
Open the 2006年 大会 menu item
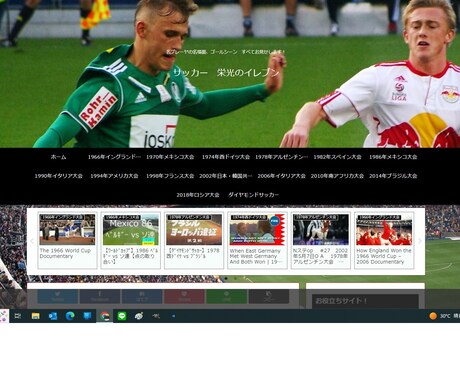coord(282,176)
